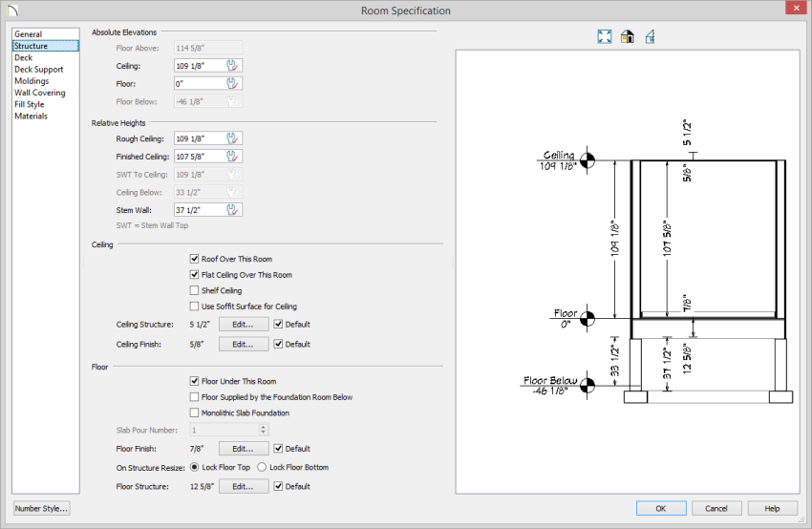Screen dimensions: 812x529
Task: Enable Use Soffit Surface for Ceiling
Action: [x=194, y=307]
